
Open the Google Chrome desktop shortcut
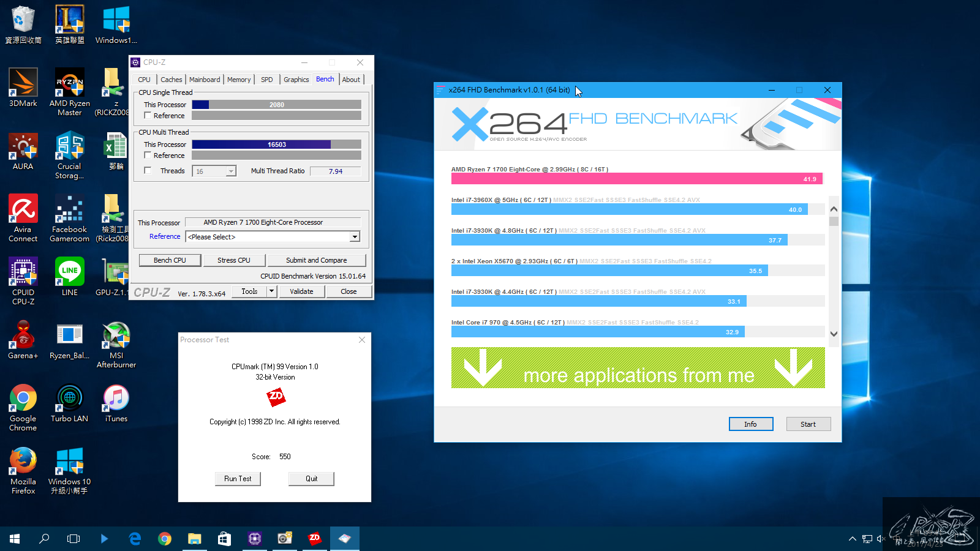(23, 408)
